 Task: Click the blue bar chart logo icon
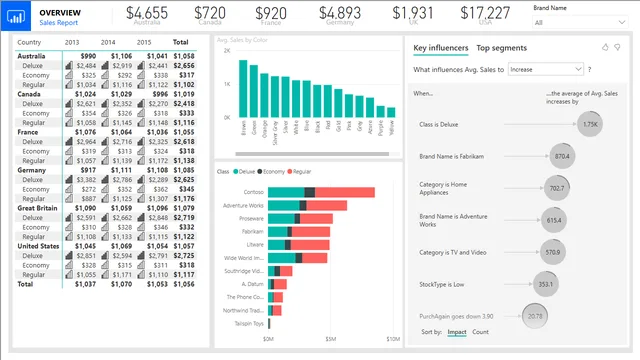(x=16, y=16)
